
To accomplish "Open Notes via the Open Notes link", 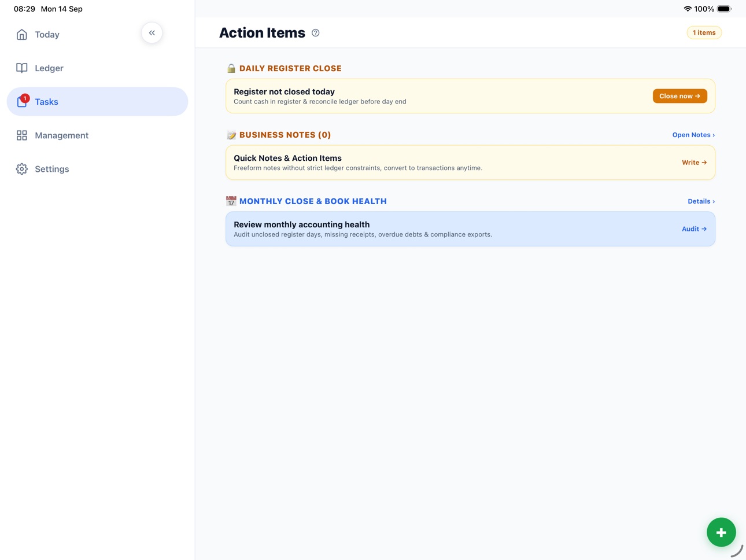I will point(693,135).
